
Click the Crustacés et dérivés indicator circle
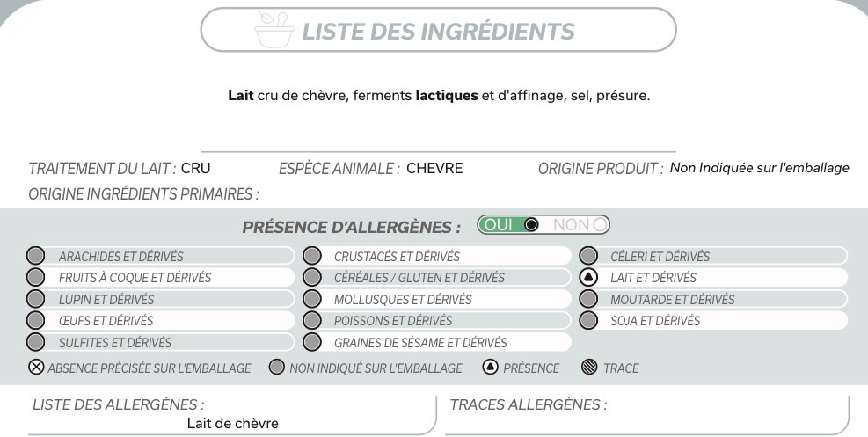[x=312, y=257]
